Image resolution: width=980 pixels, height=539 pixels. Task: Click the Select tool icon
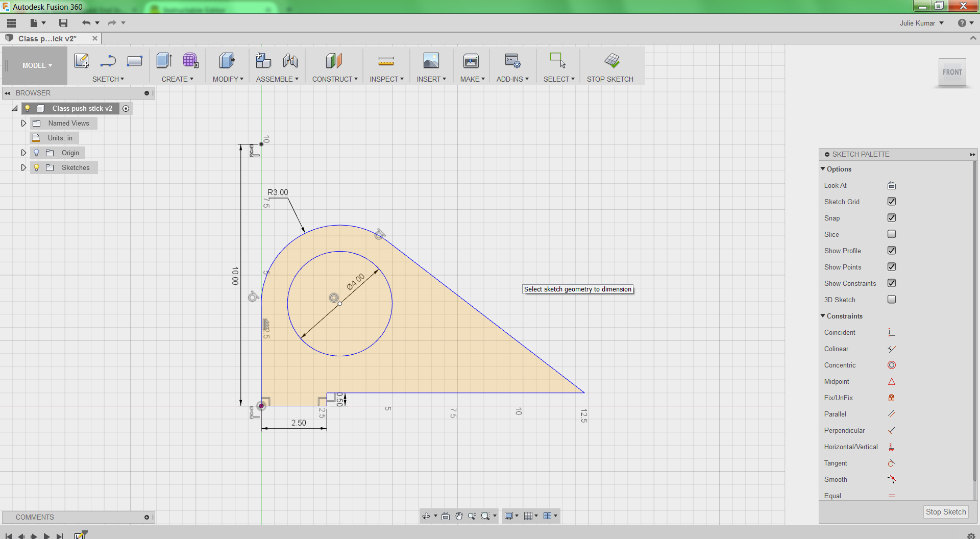tap(557, 61)
